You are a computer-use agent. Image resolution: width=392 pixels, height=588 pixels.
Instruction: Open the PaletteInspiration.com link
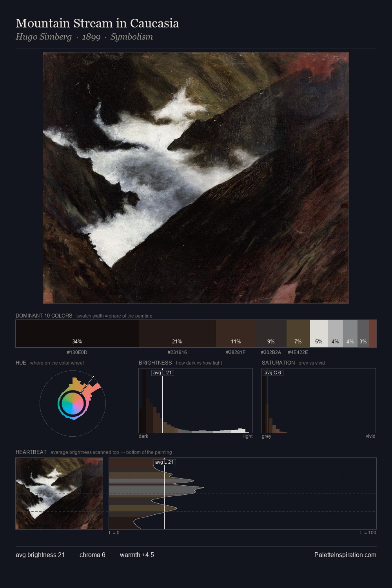pos(345,555)
